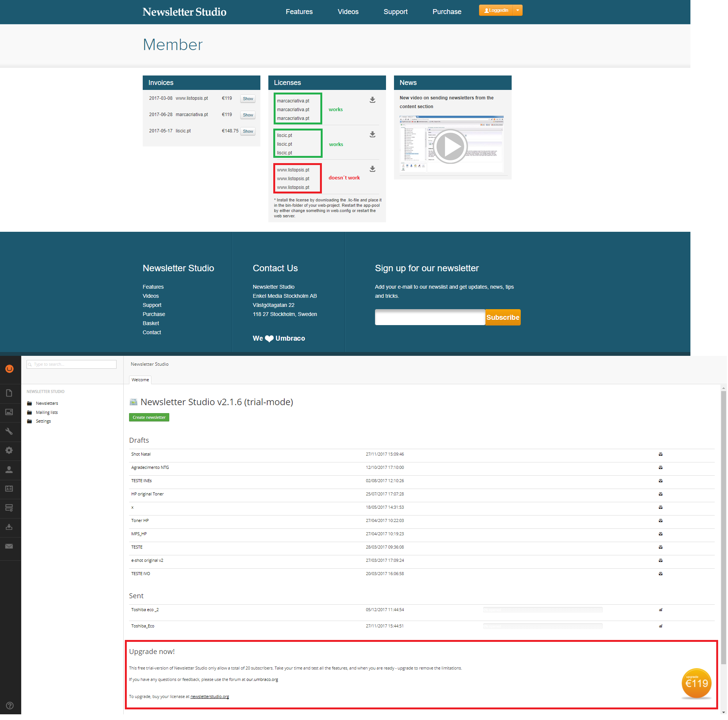Screen dimensions: 728x720
Task: Download the marcacriativa.pt license file
Action: click(373, 100)
